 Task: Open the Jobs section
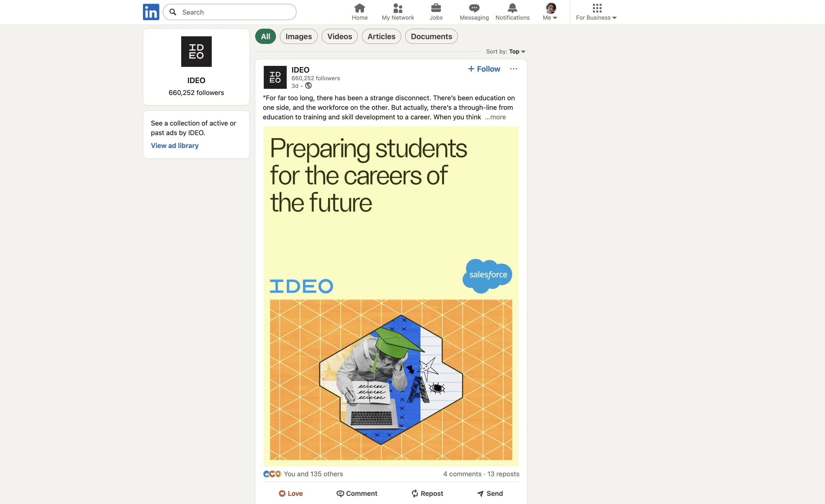[x=436, y=12]
